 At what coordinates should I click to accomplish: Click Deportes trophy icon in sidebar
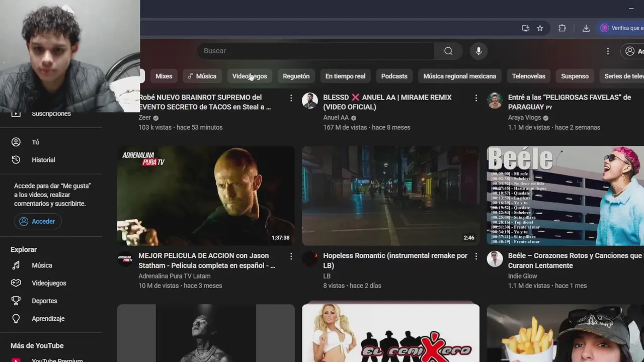[x=16, y=301]
